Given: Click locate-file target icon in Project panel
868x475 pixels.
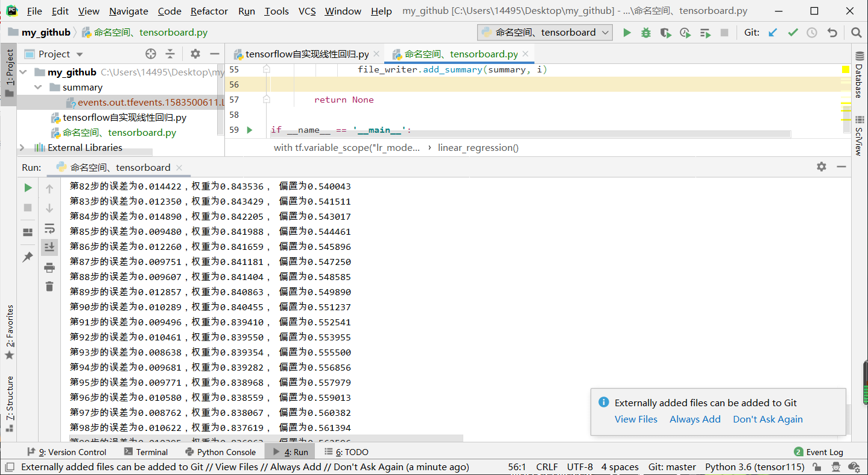Looking at the screenshot, I should coord(151,54).
